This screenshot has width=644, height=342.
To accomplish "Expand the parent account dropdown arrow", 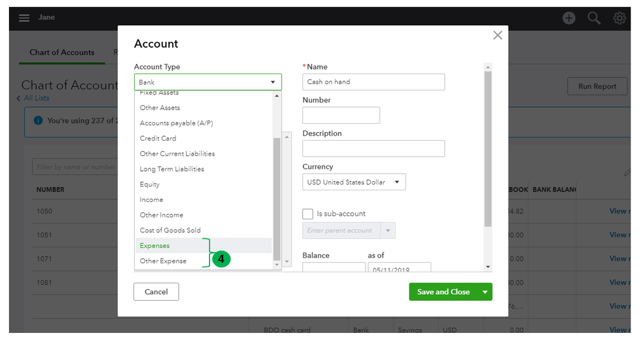I will 387,230.
